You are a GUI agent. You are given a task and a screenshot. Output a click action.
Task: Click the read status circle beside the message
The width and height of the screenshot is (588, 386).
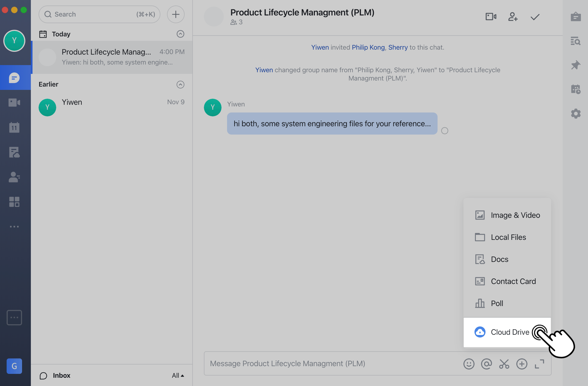[x=444, y=131]
